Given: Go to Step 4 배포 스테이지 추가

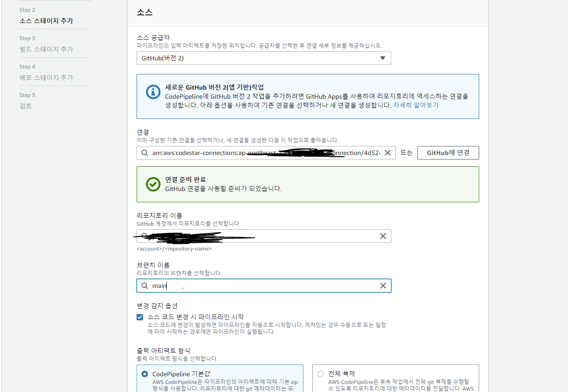Looking at the screenshot, I should tap(46, 77).
